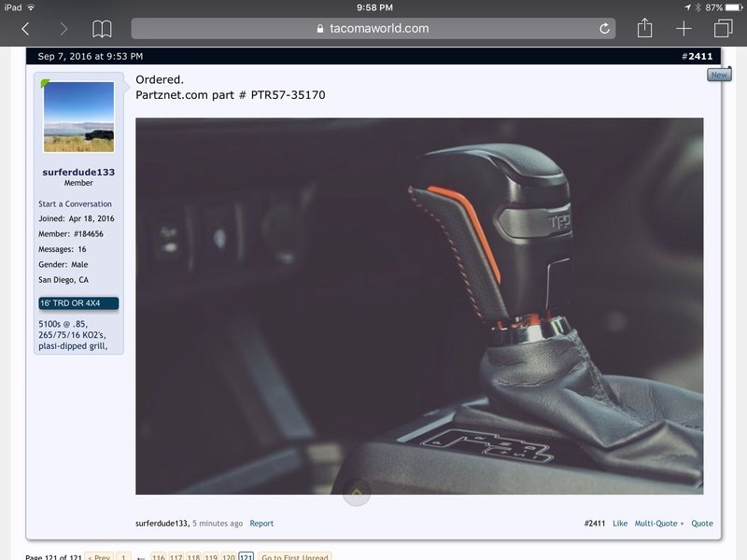Tap the tacomaworld.com address bar
Image resolution: width=747 pixels, height=560 pixels.
click(373, 29)
